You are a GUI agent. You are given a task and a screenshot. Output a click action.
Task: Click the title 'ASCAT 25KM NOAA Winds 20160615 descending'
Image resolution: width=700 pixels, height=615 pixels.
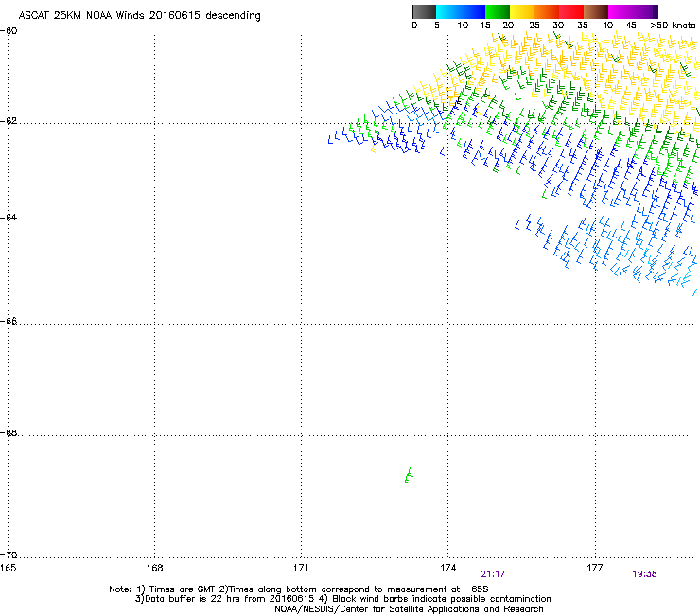139,16
